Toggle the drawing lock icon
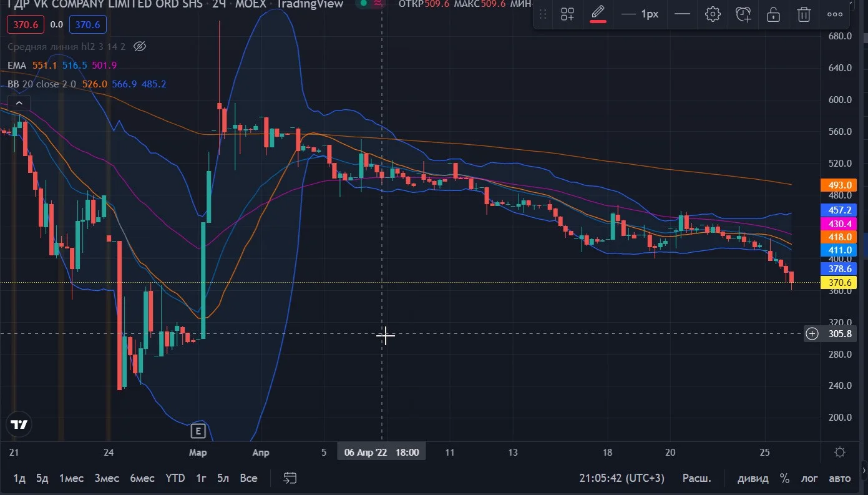Screen dimensions: 868x495 click(773, 14)
